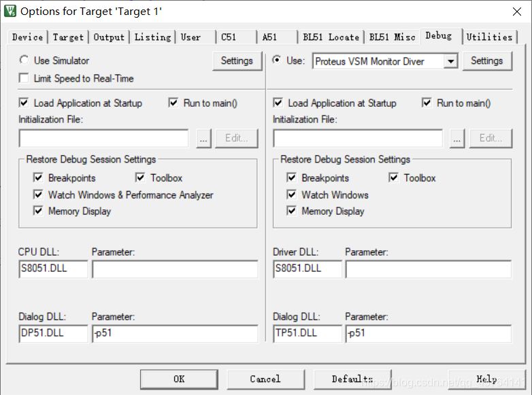Click simulator Edit... button
Image resolution: width=532 pixels, height=395 pixels.
[x=237, y=138]
